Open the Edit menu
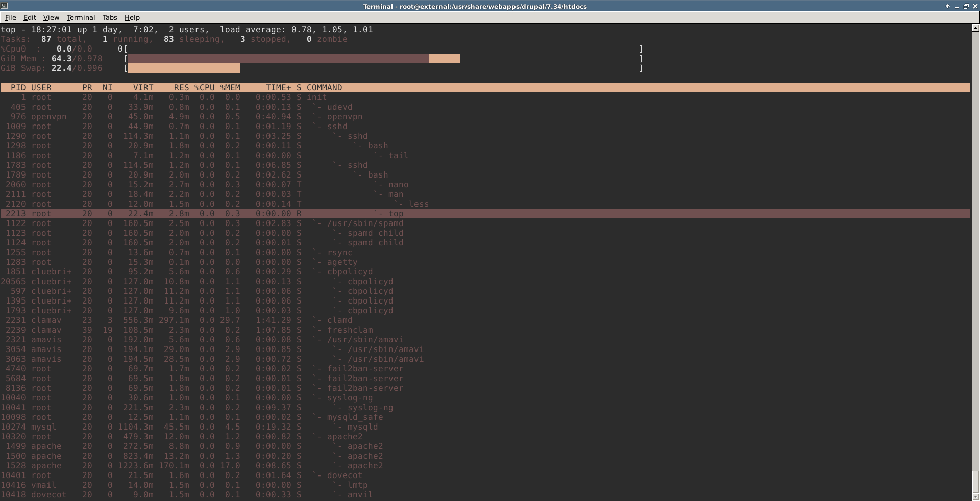 point(30,17)
